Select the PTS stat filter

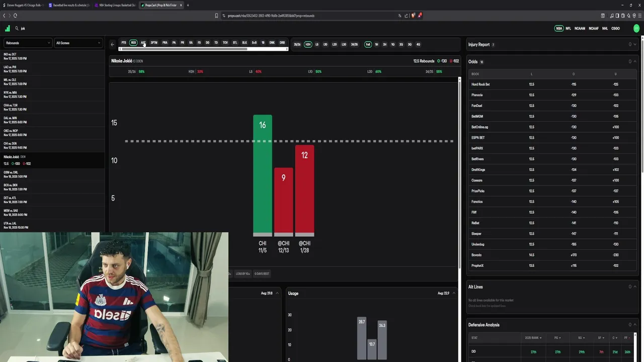pos(124,43)
